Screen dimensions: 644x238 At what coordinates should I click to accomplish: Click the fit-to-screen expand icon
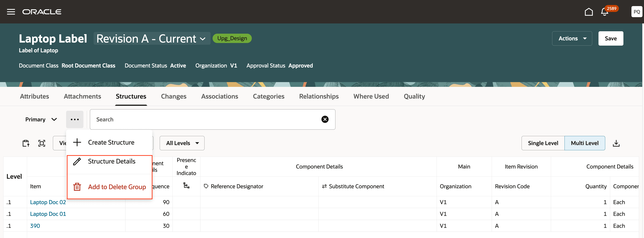42,143
